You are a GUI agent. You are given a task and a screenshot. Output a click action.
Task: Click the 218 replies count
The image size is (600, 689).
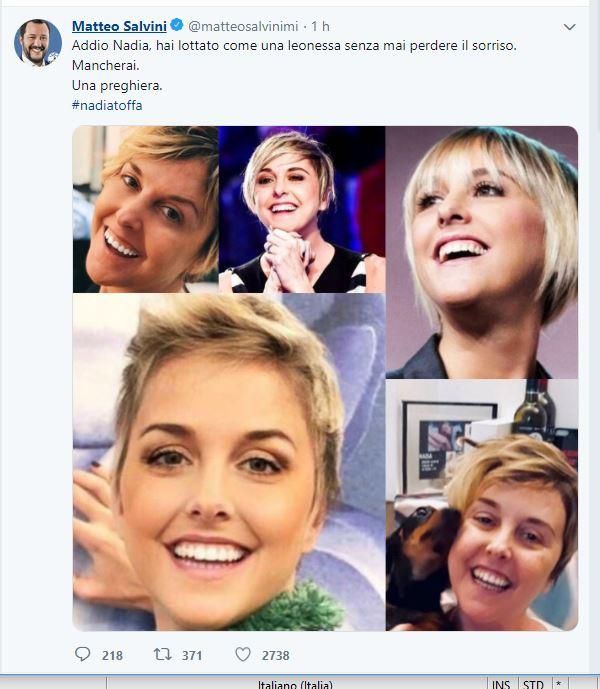click(x=112, y=656)
